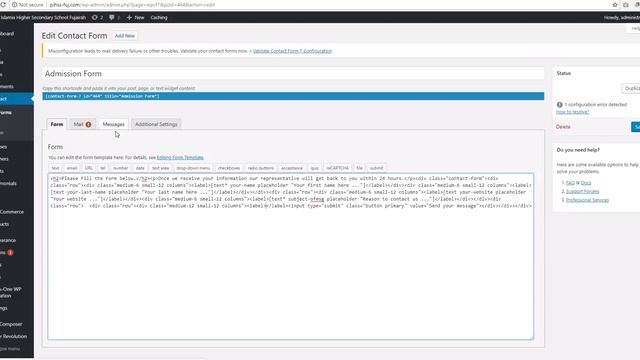Click the school site name in admin bar
The image size is (640, 360).
coord(43,18)
